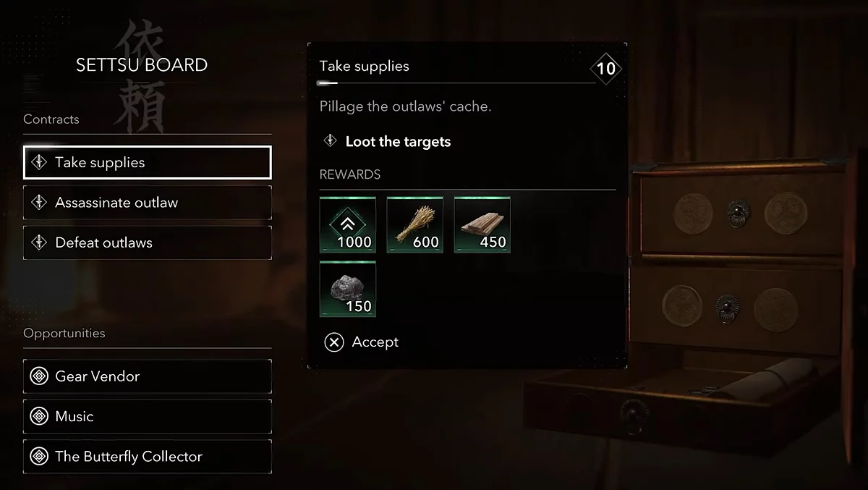
Task: Click the diamond icon beside Loot the targets
Action: [330, 141]
